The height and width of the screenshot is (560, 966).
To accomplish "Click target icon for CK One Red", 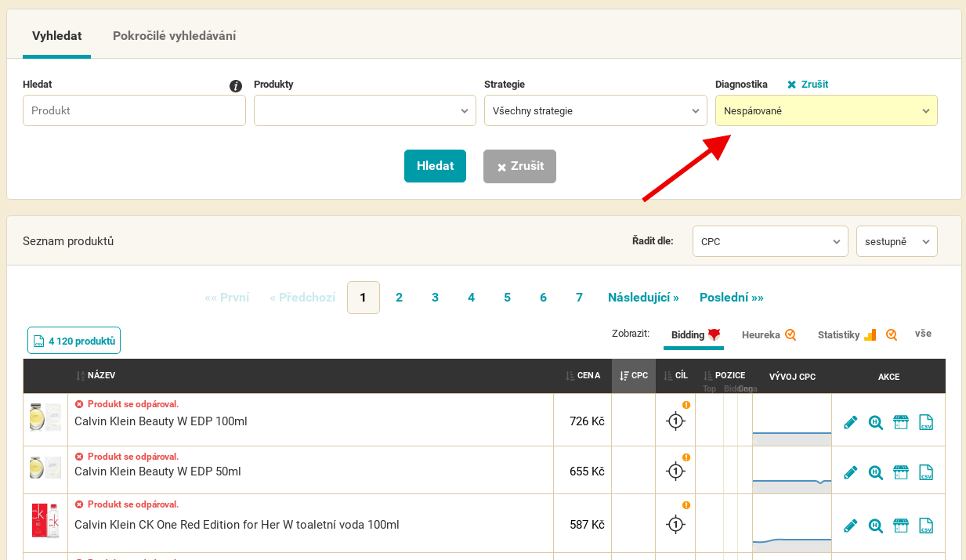I will 675,525.
